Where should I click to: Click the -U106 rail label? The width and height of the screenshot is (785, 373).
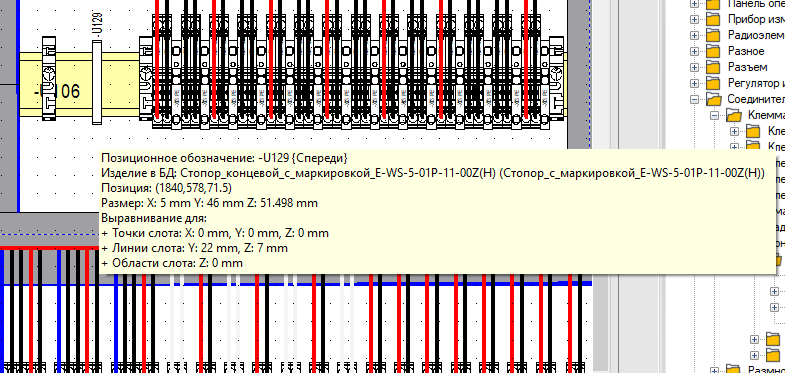(57, 92)
